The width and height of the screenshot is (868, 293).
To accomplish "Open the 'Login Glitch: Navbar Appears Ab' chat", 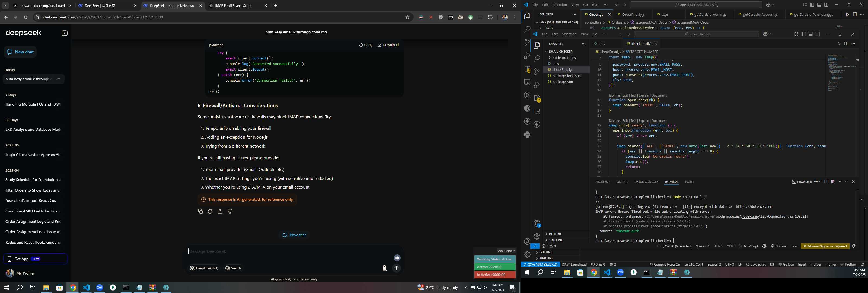I will tap(33, 155).
